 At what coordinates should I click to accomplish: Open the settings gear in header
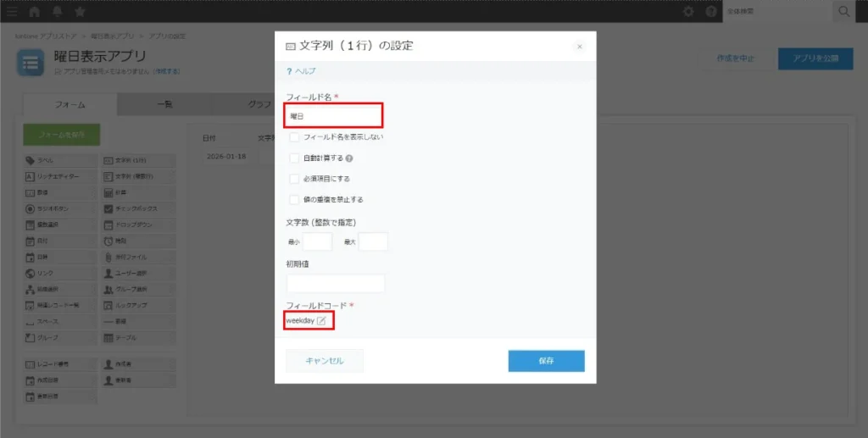tap(688, 12)
